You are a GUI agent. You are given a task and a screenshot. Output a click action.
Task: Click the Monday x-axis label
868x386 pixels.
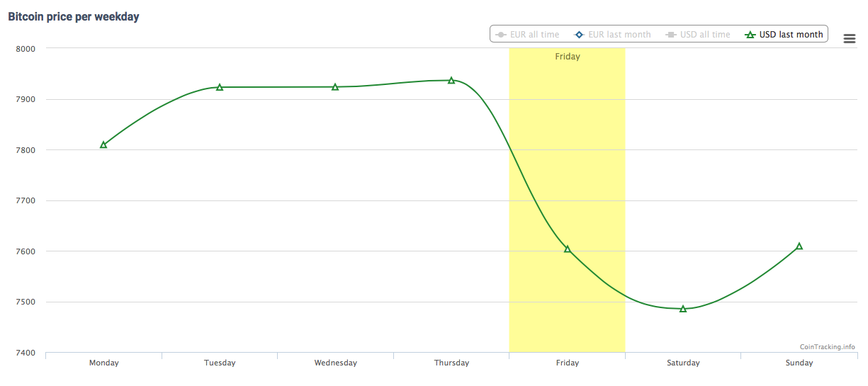click(x=103, y=363)
